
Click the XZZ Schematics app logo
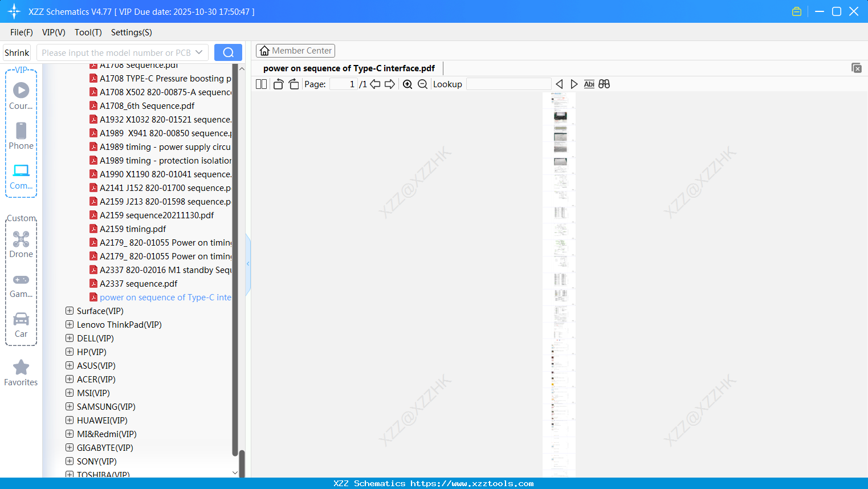point(14,11)
